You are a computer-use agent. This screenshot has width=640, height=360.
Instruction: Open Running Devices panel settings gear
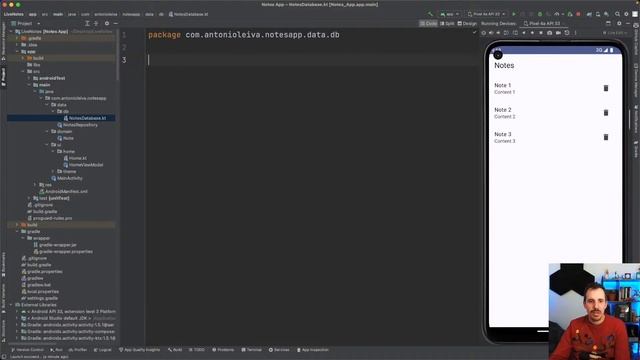click(619, 23)
